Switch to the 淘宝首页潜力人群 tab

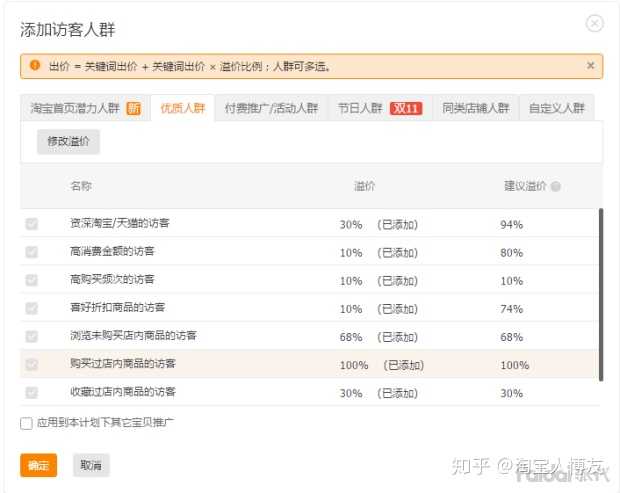(x=75, y=108)
